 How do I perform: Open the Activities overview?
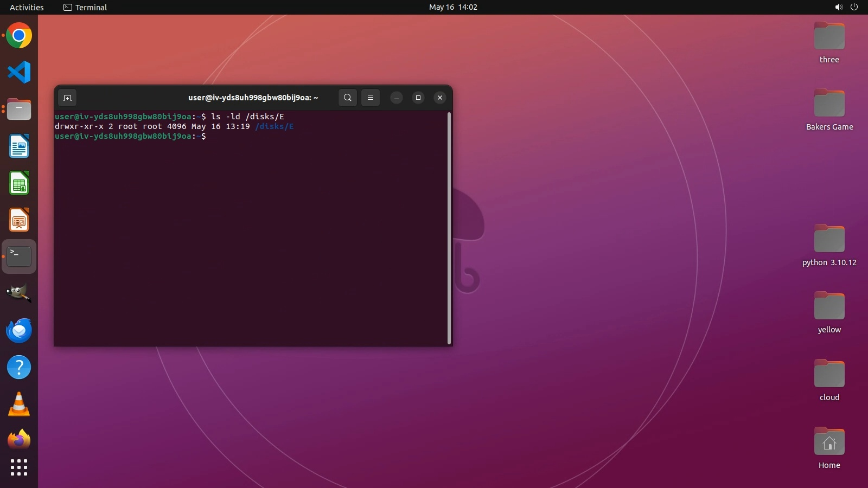tap(27, 7)
